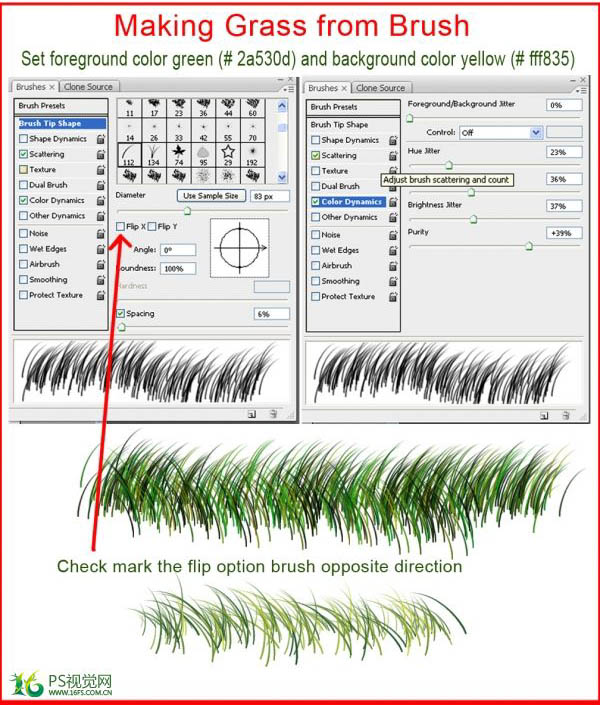Click the Hue Jitter slider handle

pyautogui.click(x=448, y=165)
